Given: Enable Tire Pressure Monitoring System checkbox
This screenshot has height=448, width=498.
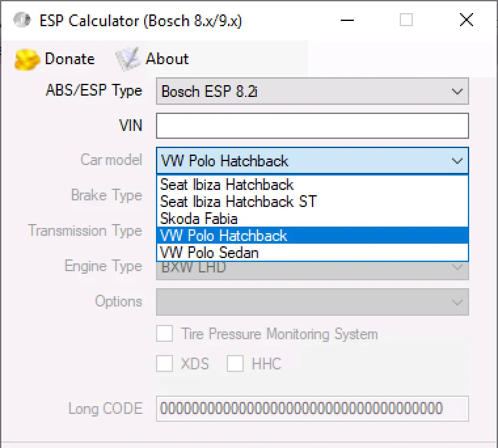Looking at the screenshot, I should (164, 333).
